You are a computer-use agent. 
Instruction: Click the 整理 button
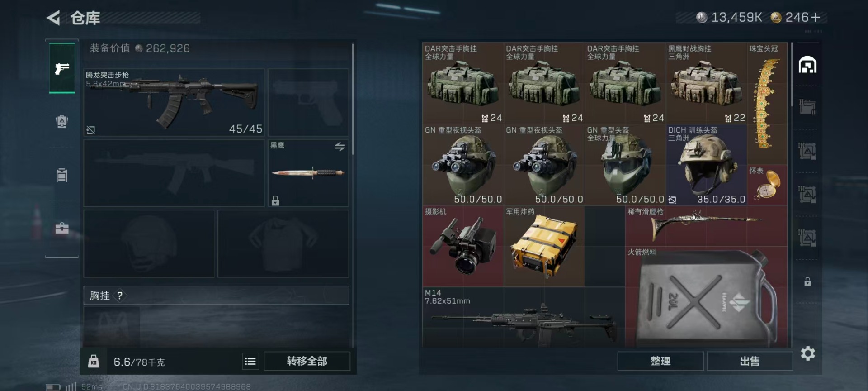pos(660,361)
